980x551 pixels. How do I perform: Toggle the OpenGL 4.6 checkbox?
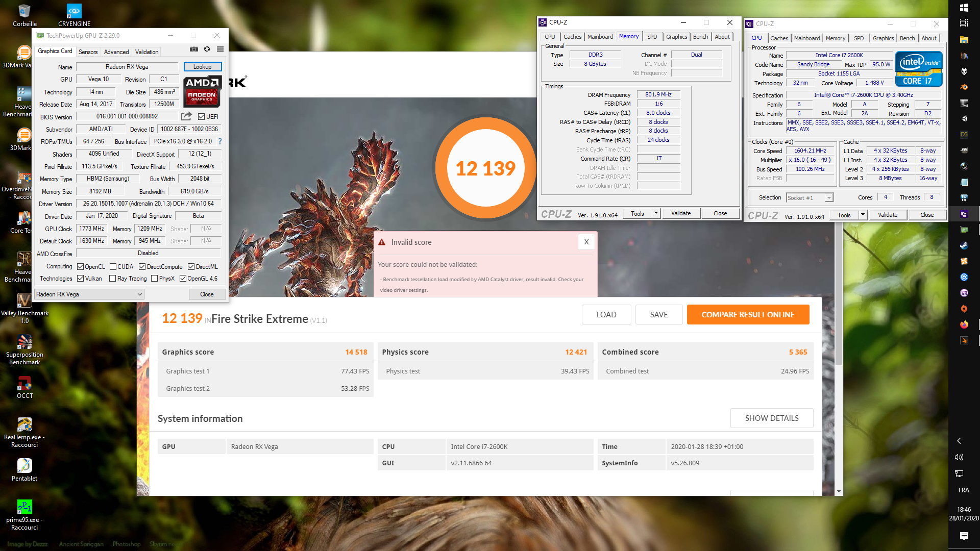coord(183,279)
